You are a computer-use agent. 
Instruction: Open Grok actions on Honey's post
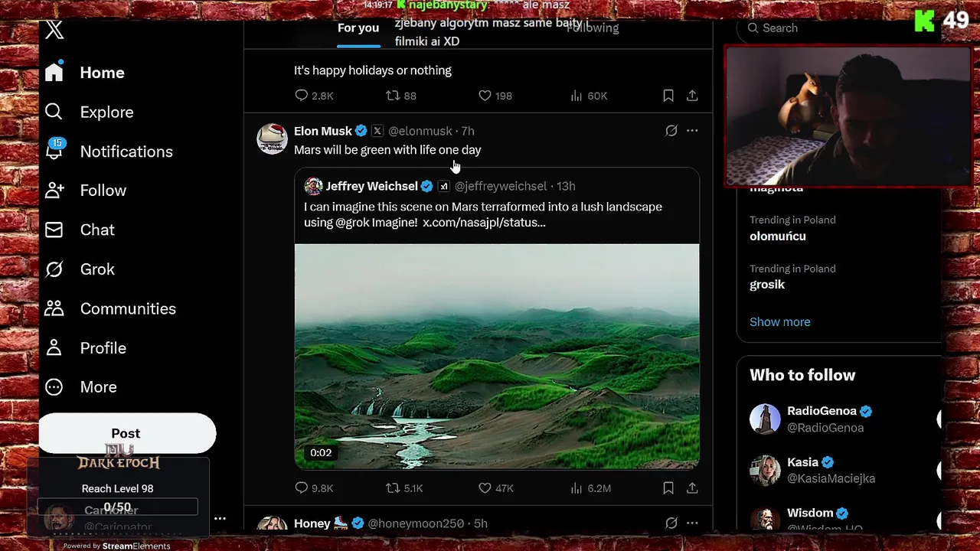tap(671, 523)
